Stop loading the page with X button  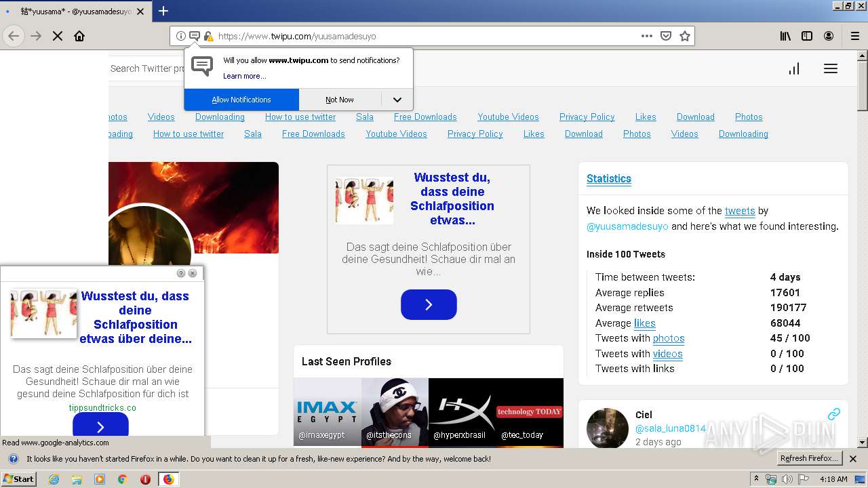[x=58, y=36]
